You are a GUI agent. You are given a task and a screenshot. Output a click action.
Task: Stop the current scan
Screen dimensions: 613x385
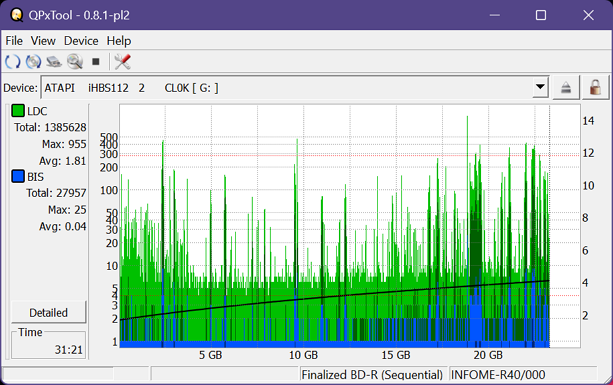pos(96,62)
